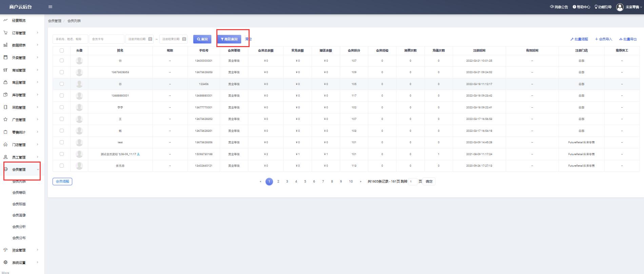Click the 门店管理 house icon

click(x=5, y=145)
